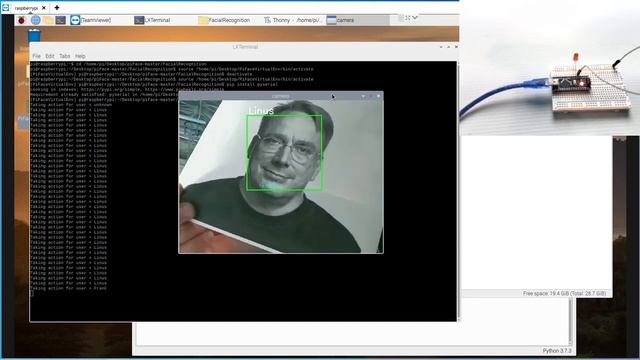The height and width of the screenshot is (360, 640).
Task: Add a new TeamViewer session tab
Action: click(57, 8)
